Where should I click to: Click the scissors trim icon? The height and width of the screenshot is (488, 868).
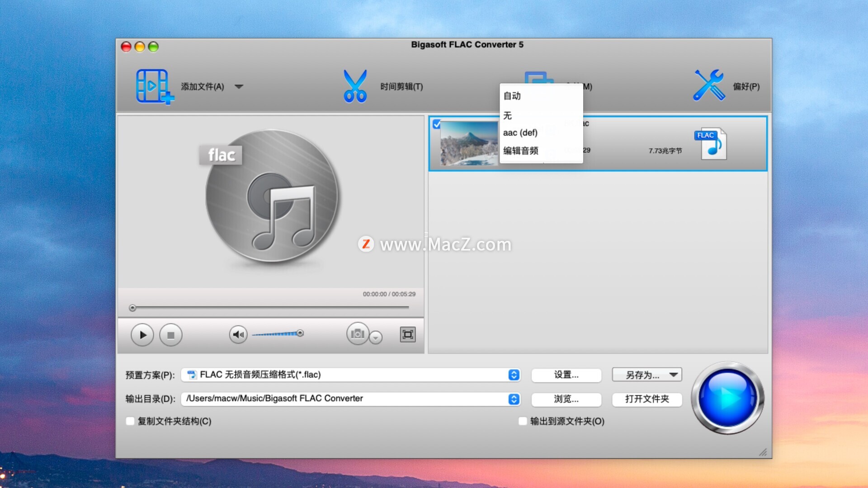pos(355,86)
